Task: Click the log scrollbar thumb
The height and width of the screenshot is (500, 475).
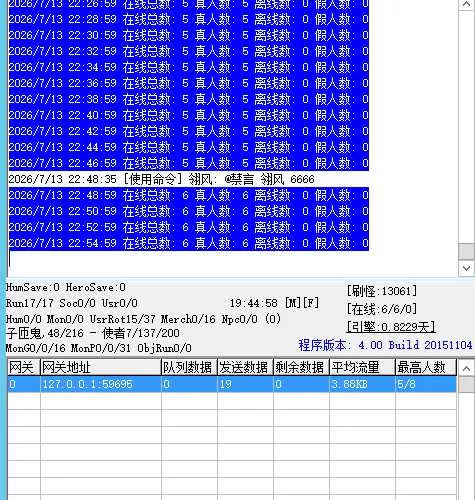Action: [x=466, y=251]
